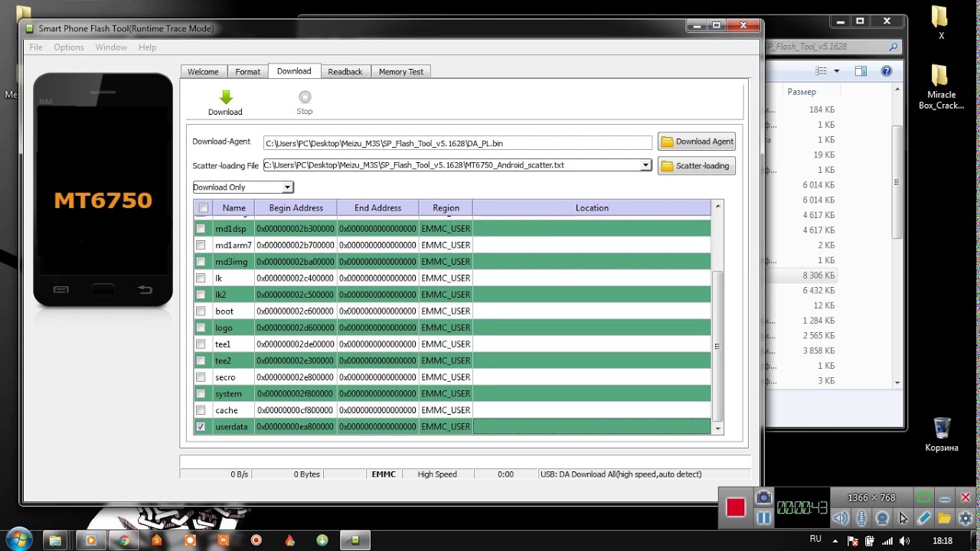Open Google Chrome from taskbar
This screenshot has height=551, width=980.
point(124,540)
